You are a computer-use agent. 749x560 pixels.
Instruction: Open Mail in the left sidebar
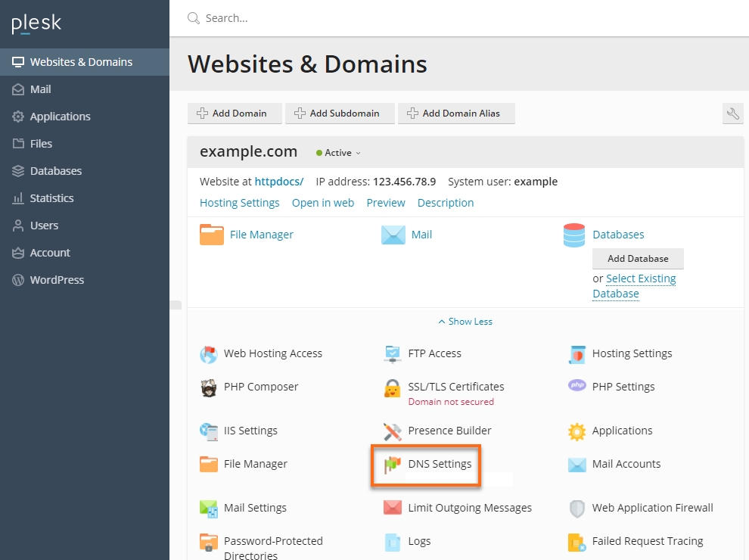(x=41, y=89)
